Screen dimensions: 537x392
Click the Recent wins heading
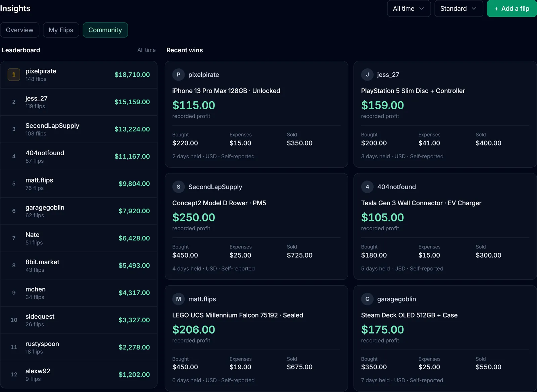185,50
